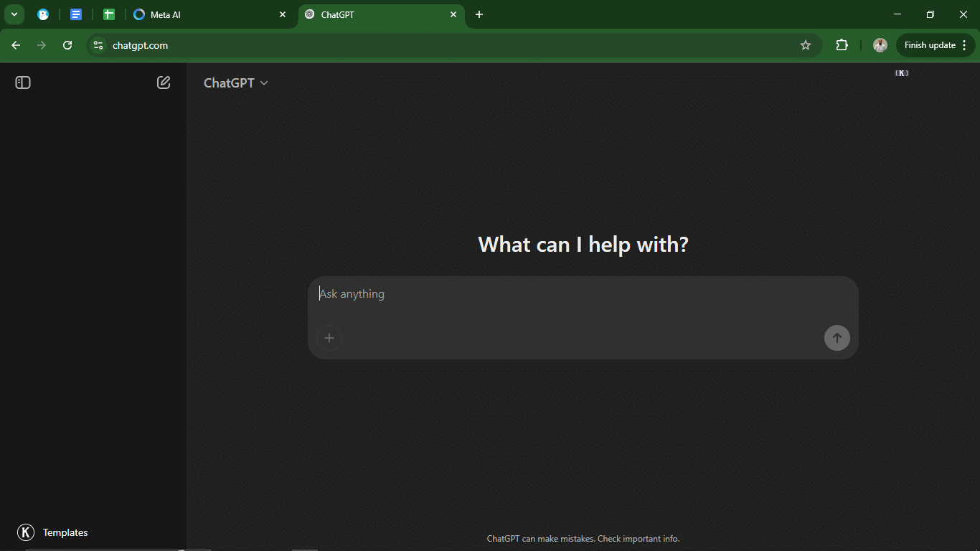Viewport: 980px width, 551px height.
Task: Switch to the pinned green Sheets tab
Action: 109,14
